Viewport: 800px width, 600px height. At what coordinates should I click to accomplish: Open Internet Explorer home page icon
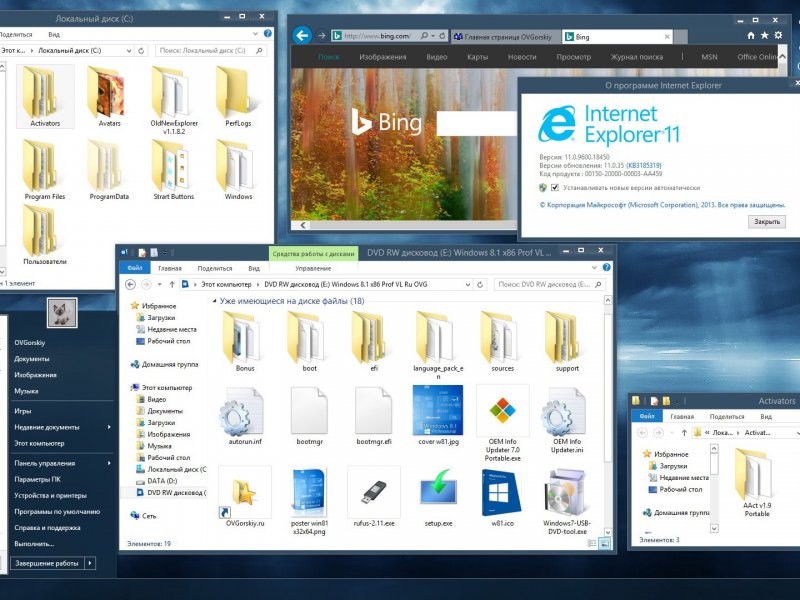pos(751,36)
